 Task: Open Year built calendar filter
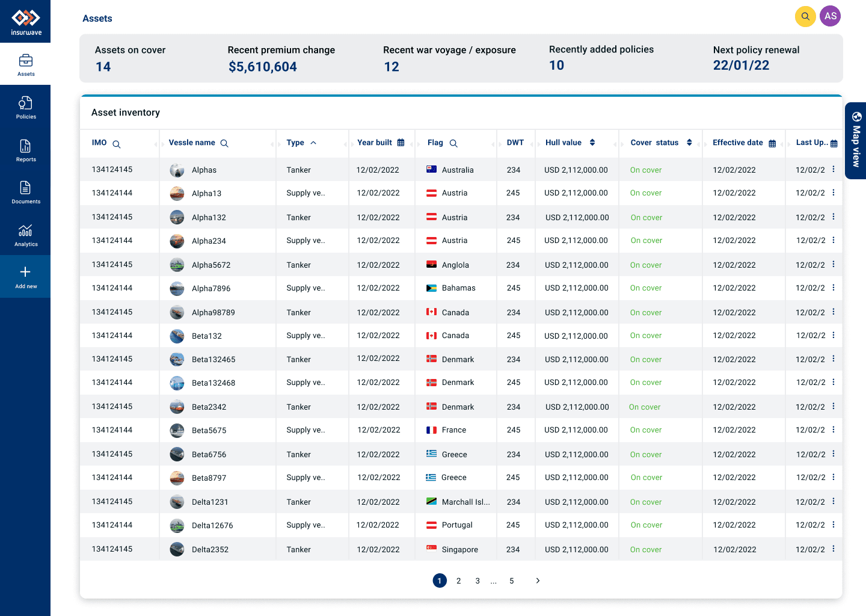(x=401, y=143)
